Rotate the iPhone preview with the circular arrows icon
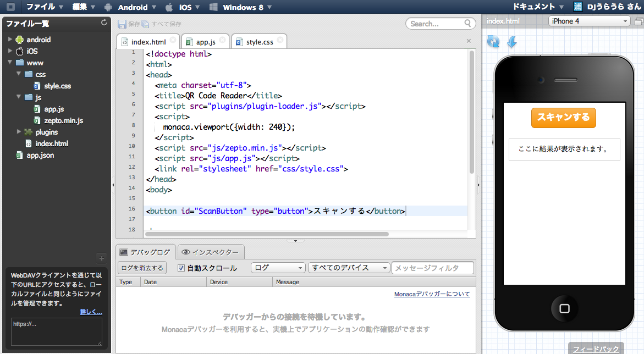Image resolution: width=644 pixels, height=354 pixels. pyautogui.click(x=493, y=41)
